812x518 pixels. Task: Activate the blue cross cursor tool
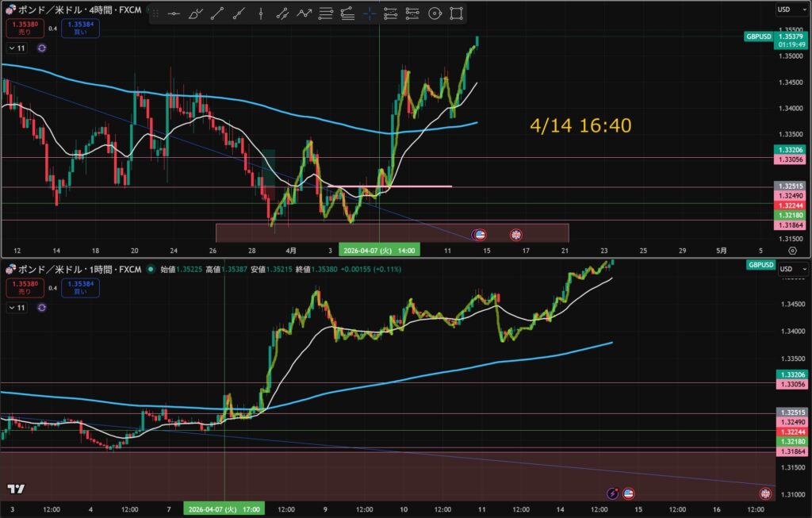(370, 14)
